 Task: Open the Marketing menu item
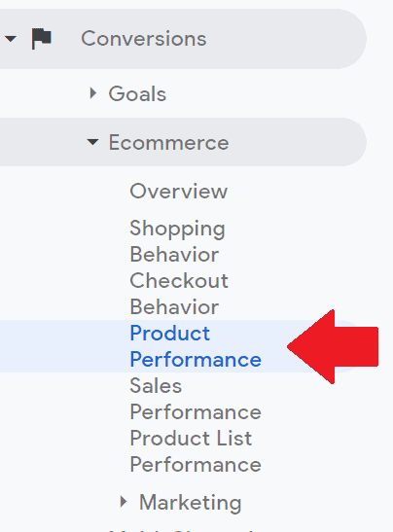pos(190,502)
